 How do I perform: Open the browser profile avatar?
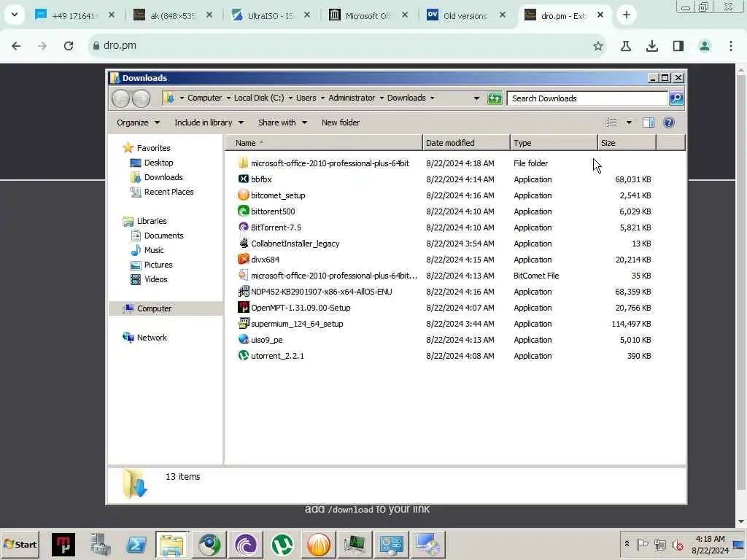(704, 46)
